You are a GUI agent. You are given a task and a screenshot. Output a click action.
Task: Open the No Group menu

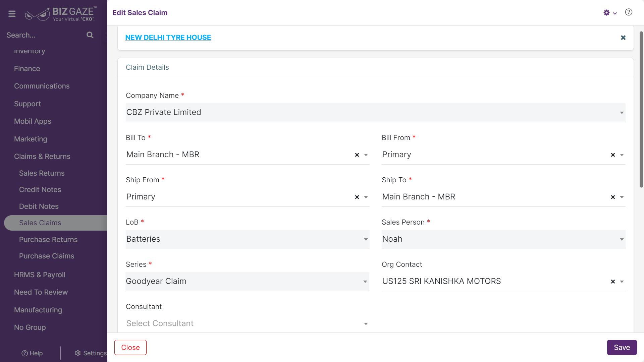pyautogui.click(x=30, y=327)
